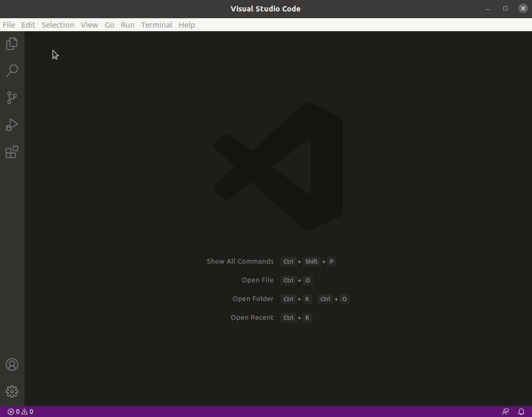
Task: Open the Explorer icon in activity bar
Action: coord(11,44)
